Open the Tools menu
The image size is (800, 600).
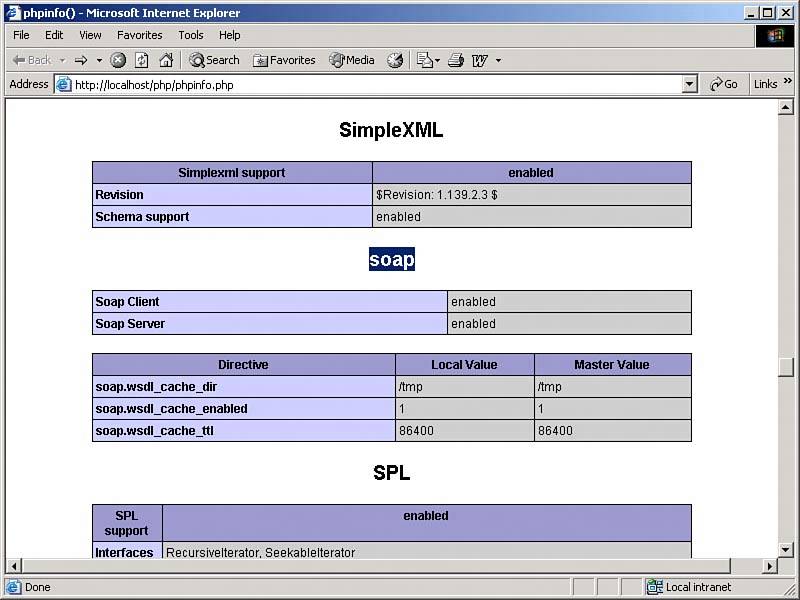190,35
